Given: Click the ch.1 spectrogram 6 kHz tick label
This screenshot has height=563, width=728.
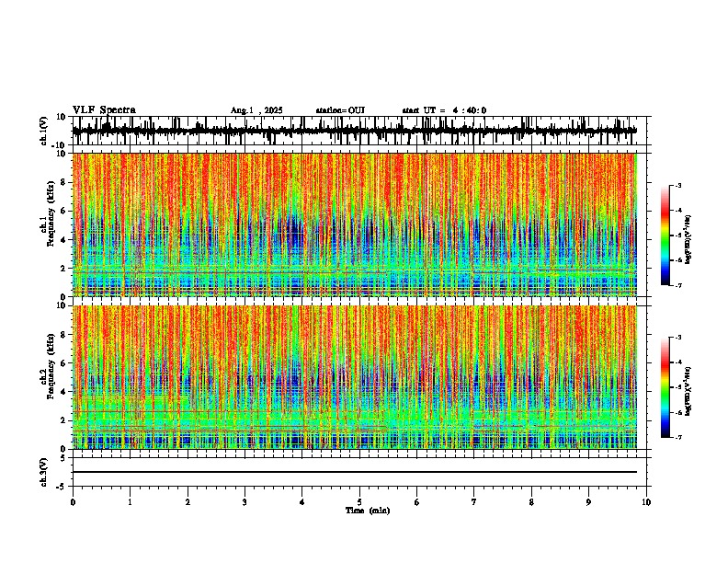Looking at the screenshot, I should pyautogui.click(x=63, y=211).
